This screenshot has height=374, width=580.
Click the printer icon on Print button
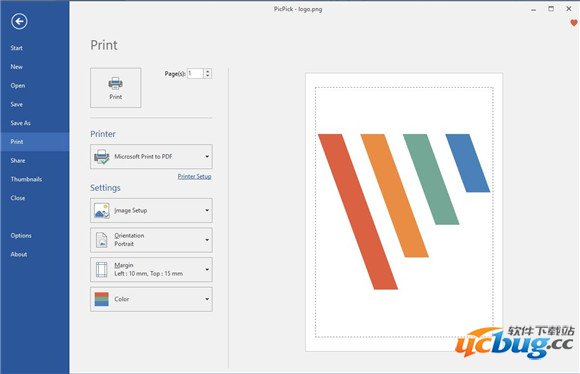(115, 83)
